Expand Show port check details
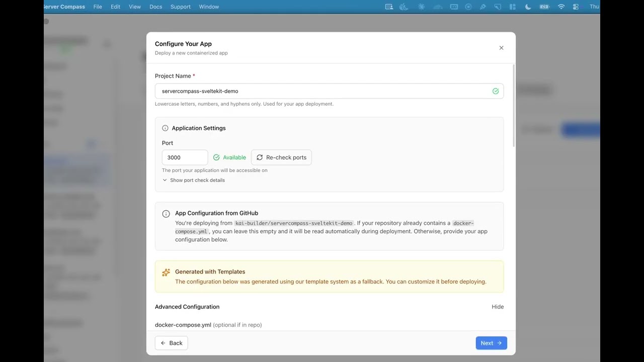This screenshot has height=362, width=644. pos(194,180)
